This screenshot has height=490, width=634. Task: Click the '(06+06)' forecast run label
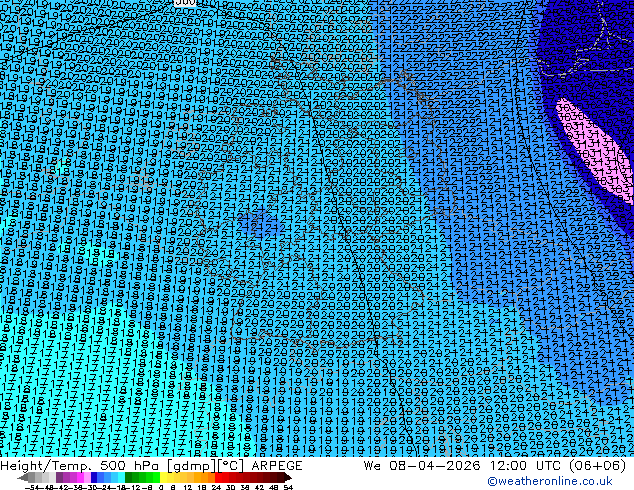[x=598, y=465]
